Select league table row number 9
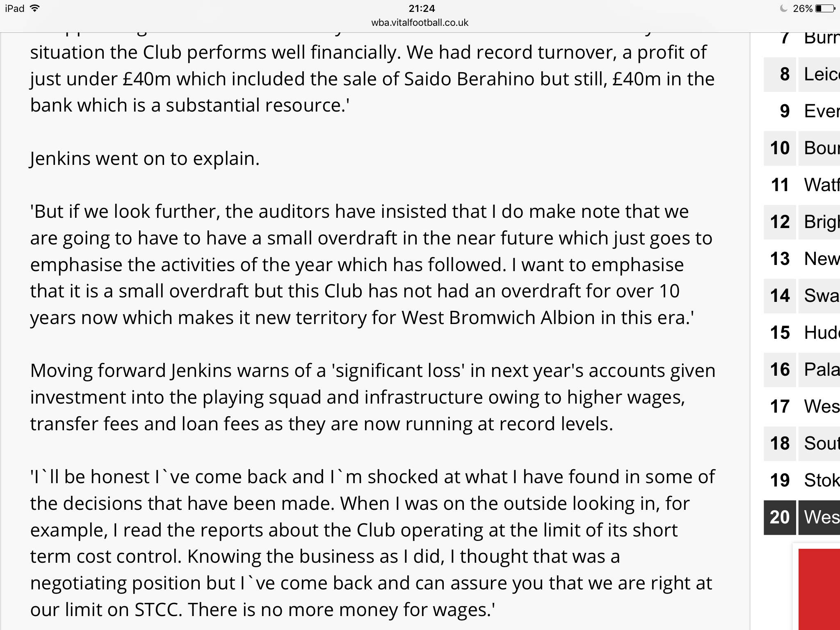The height and width of the screenshot is (630, 840). pyautogui.click(x=802, y=111)
